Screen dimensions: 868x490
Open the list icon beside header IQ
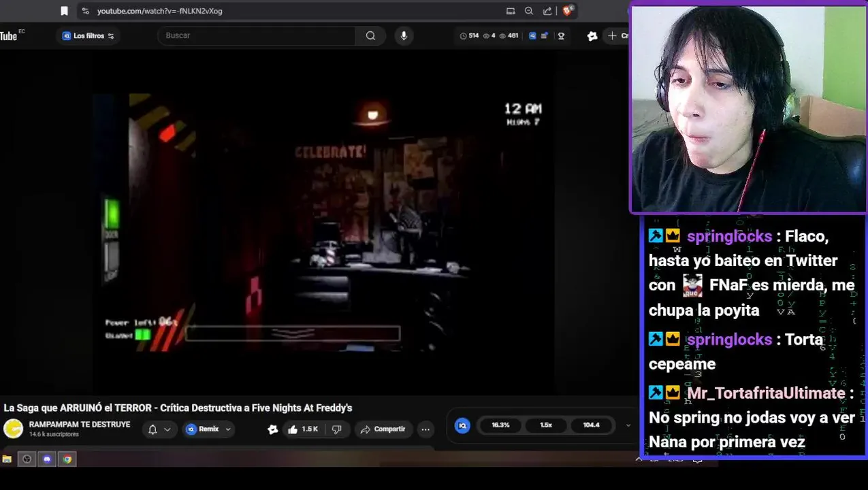(544, 35)
